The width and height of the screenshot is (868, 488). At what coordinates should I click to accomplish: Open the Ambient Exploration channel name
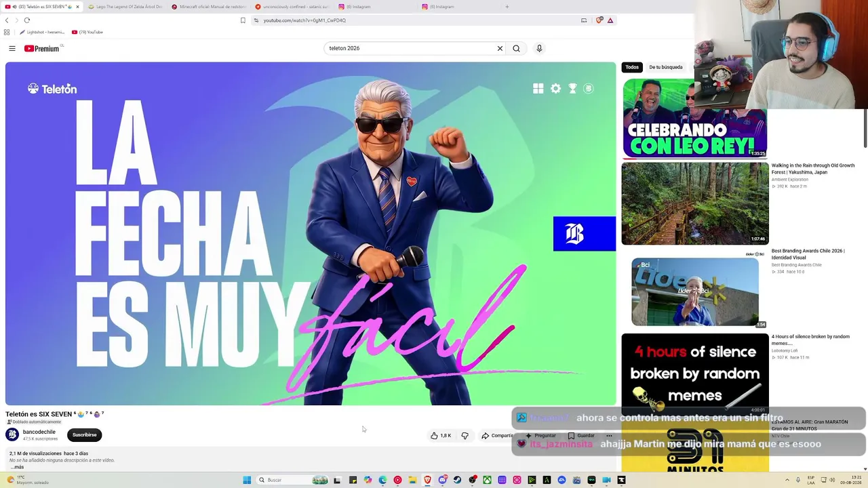click(x=790, y=180)
